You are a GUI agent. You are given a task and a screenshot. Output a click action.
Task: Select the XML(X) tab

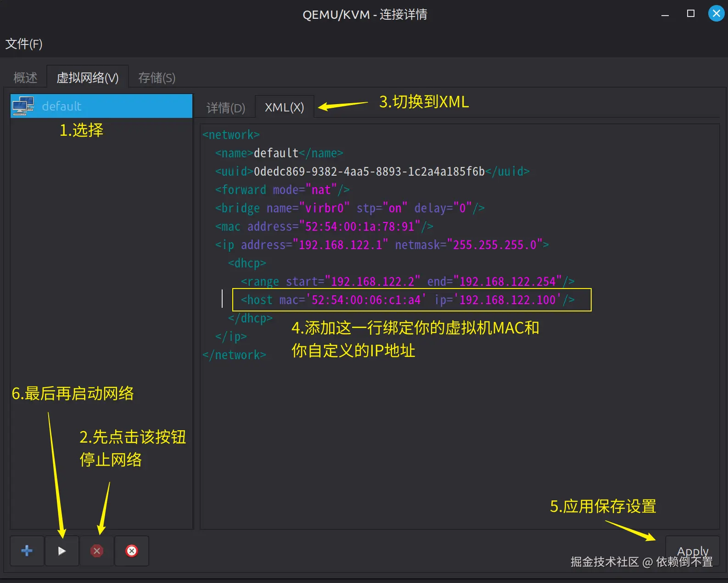(284, 107)
